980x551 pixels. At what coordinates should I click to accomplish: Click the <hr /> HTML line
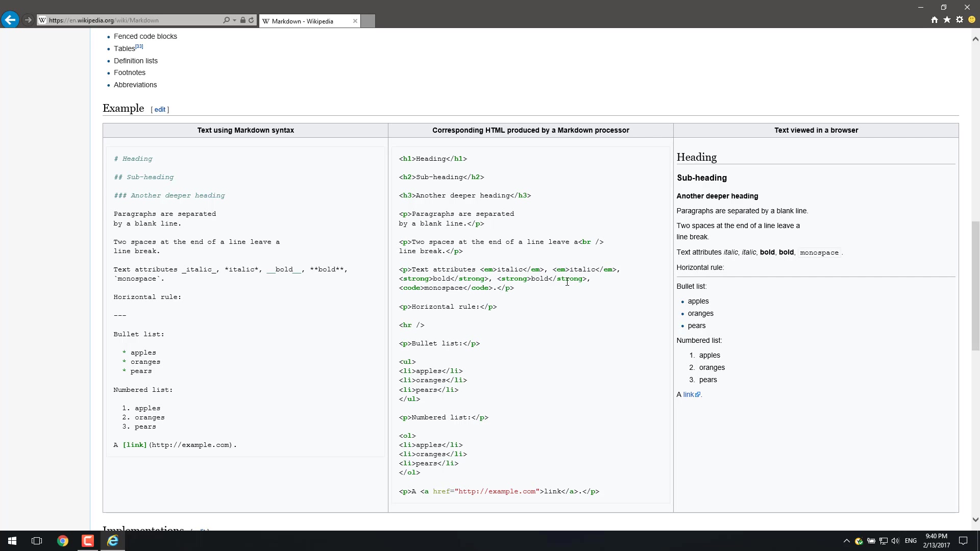412,325
